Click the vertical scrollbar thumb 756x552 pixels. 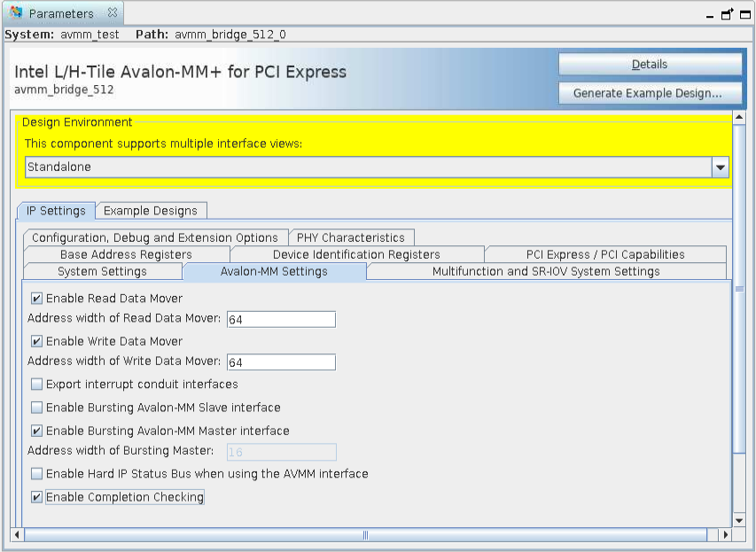(739, 289)
